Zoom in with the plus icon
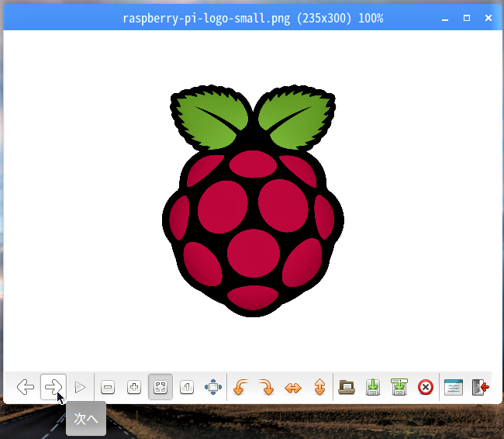 coord(134,387)
